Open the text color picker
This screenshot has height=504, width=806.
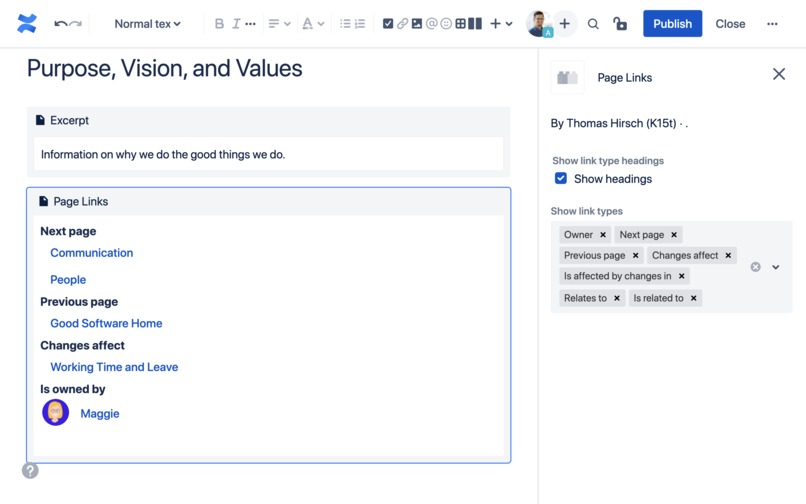pos(313,24)
